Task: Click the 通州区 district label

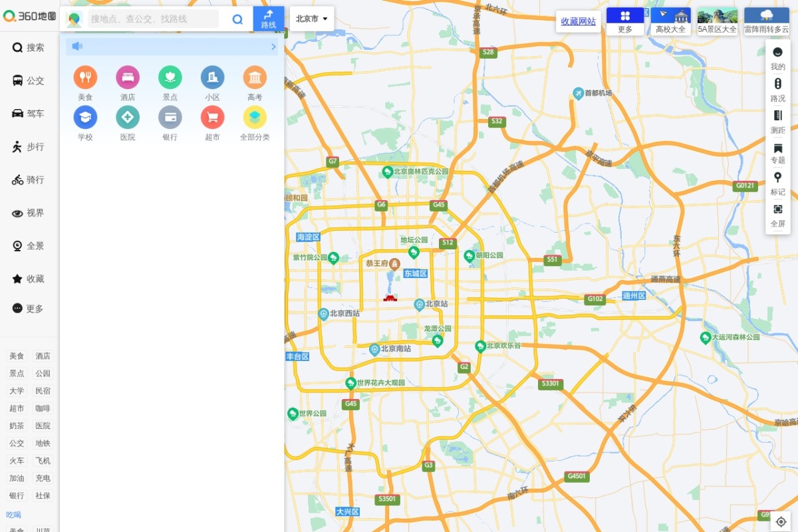Action: (634, 296)
